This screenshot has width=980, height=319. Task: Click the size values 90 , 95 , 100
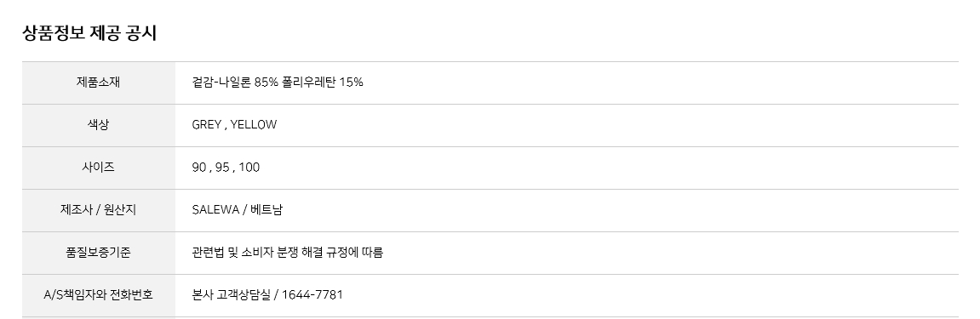coord(226,168)
